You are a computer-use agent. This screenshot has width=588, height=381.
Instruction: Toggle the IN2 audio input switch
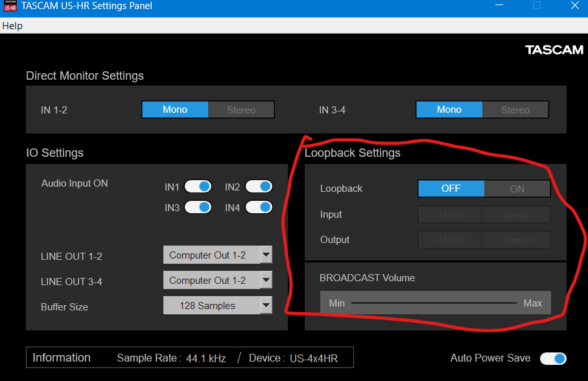(x=259, y=187)
